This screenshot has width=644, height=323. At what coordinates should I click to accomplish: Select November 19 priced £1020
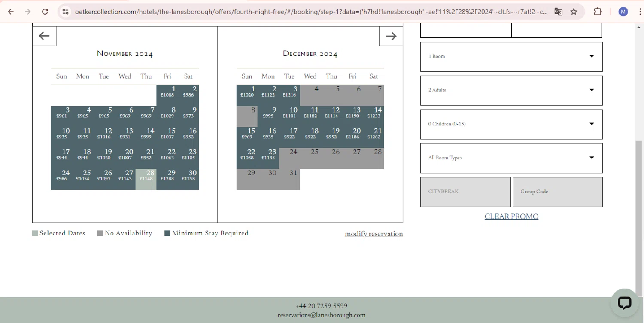coord(104,158)
